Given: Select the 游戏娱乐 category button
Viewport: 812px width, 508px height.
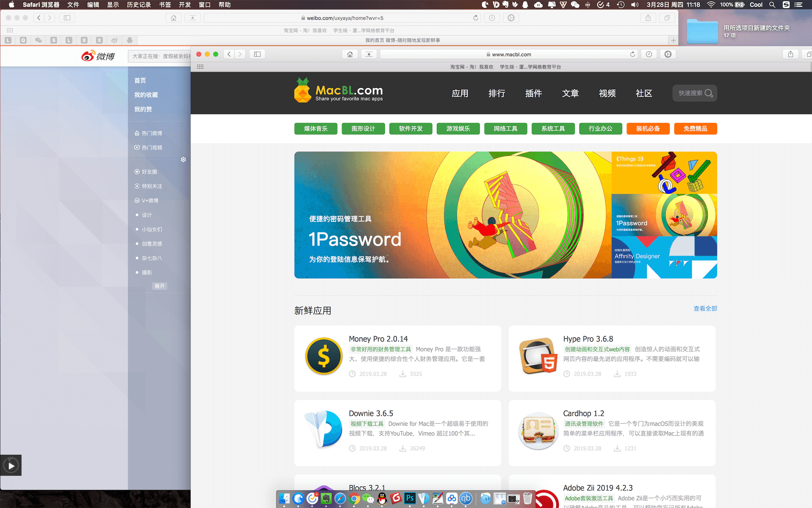Looking at the screenshot, I should (458, 129).
